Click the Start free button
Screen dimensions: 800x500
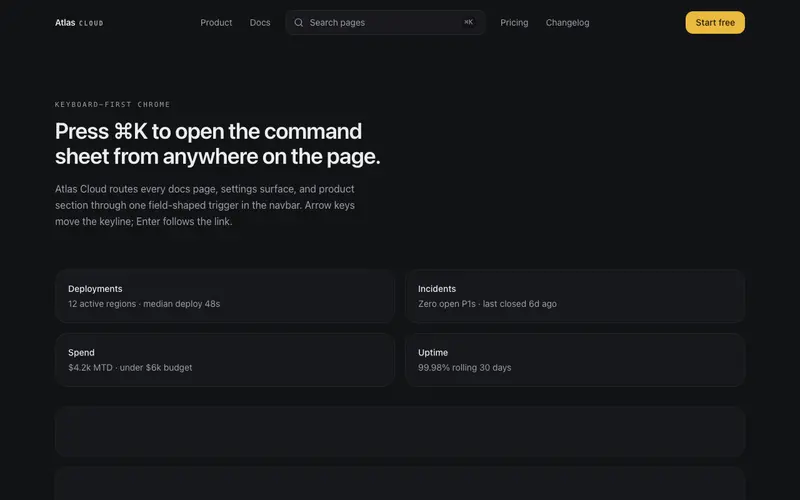tap(715, 23)
